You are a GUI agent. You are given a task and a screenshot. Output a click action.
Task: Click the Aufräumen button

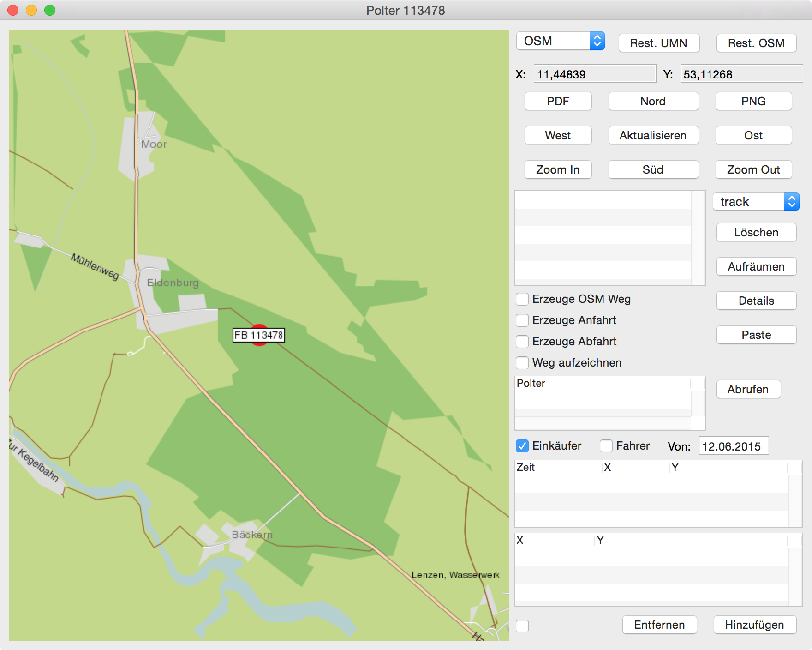pyautogui.click(x=756, y=266)
